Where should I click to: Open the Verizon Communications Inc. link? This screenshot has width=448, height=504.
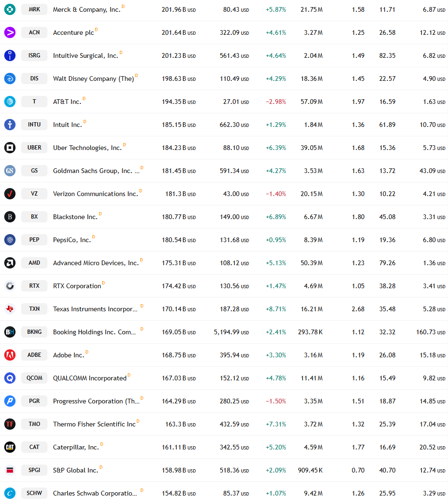tap(95, 194)
